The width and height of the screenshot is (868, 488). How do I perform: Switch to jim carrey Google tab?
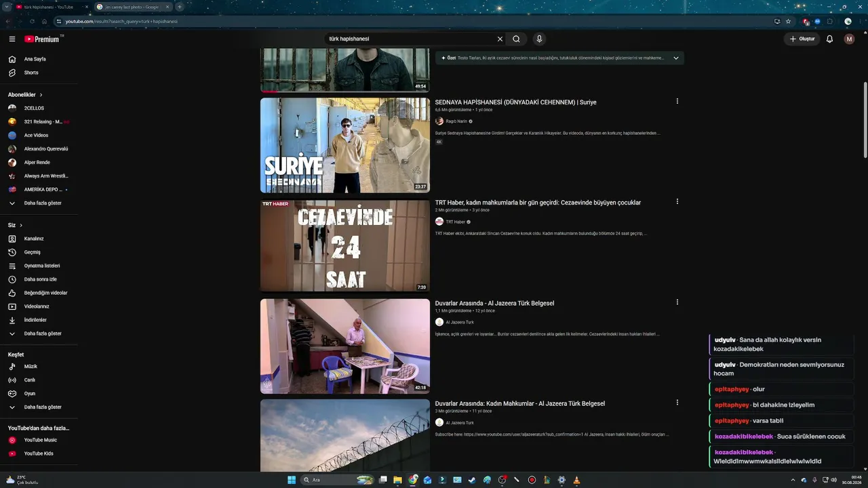pyautogui.click(x=132, y=7)
